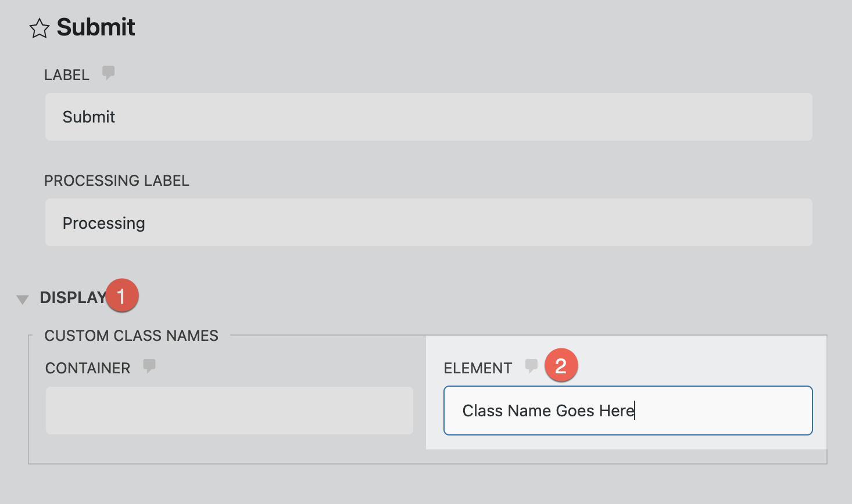Select the empty Container class field

click(229, 411)
